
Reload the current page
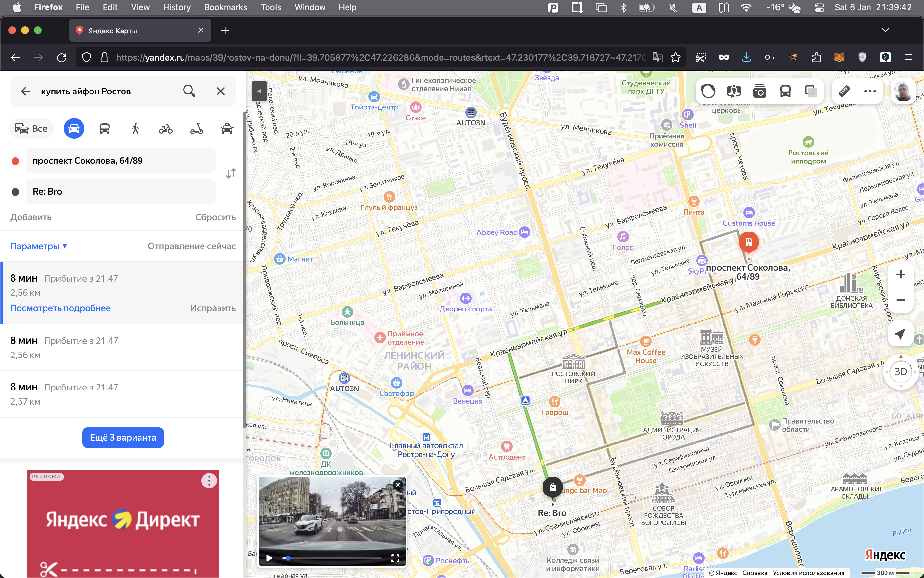[x=62, y=57]
